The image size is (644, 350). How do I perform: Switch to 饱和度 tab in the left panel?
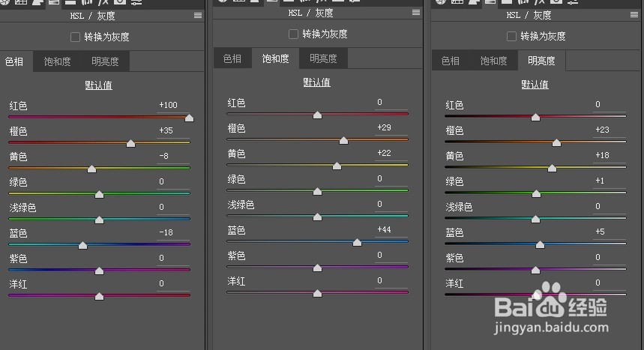click(x=57, y=61)
